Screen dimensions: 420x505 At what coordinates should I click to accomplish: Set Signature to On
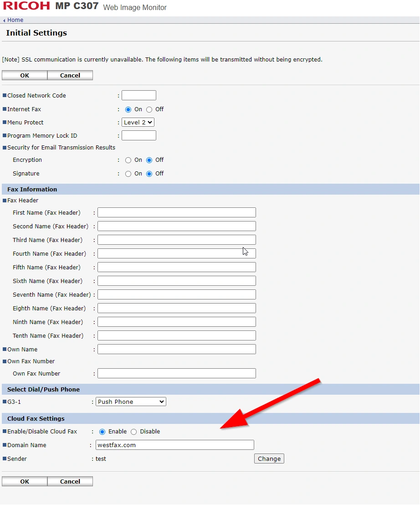pos(128,174)
